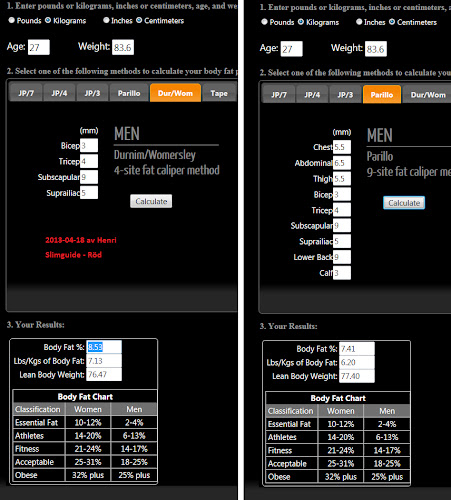Click Weight field in right panel
This screenshot has height=500, width=451.
pos(376,49)
